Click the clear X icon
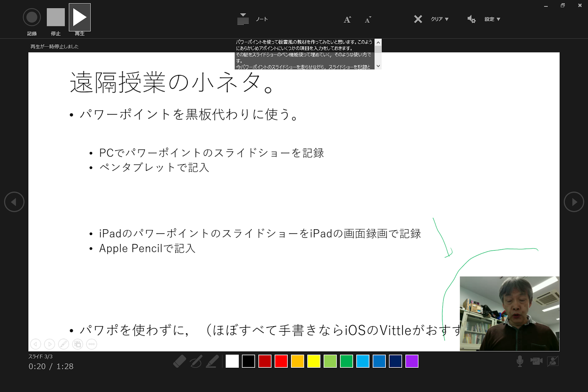Viewport: 588px width, 392px height. 418,19
